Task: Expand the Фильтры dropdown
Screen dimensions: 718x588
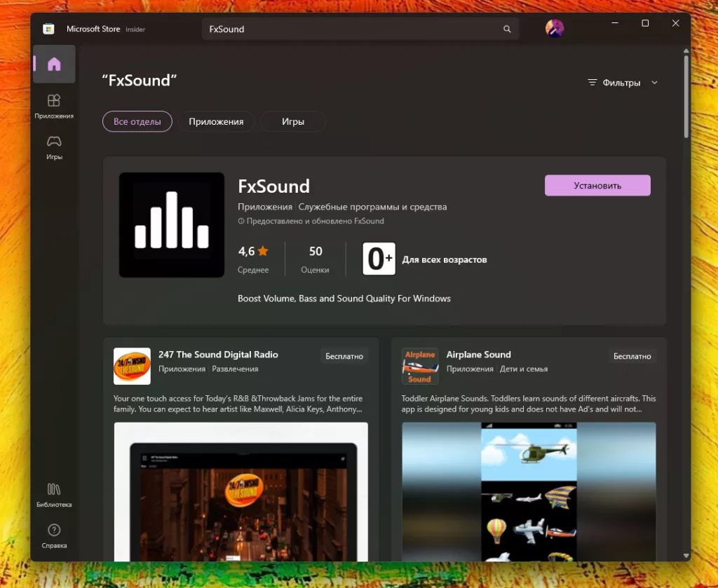Action: (623, 83)
